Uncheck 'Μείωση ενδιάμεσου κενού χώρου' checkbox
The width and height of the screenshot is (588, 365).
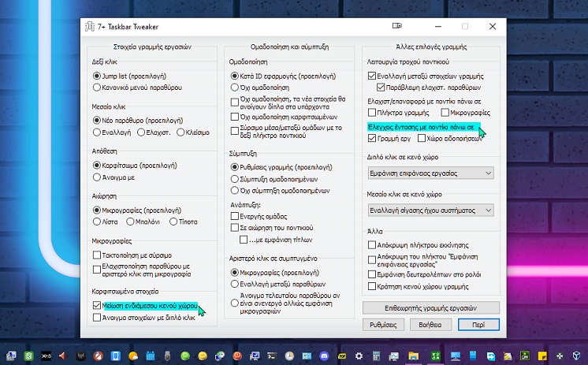(97, 305)
